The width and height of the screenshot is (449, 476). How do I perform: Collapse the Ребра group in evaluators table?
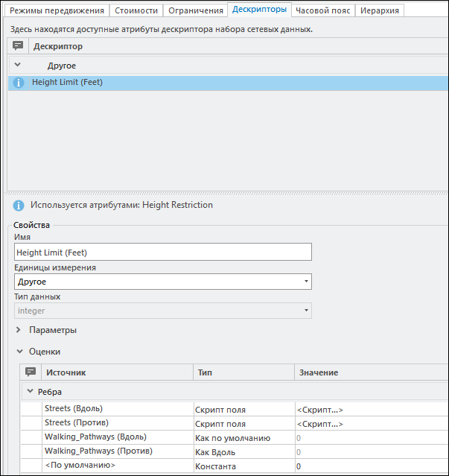(31, 391)
